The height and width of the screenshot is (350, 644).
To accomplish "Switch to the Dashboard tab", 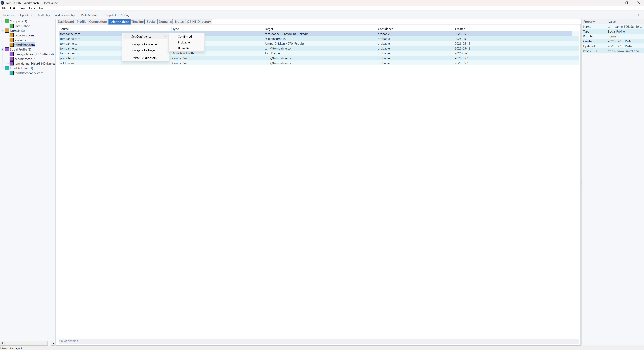I will pyautogui.click(x=66, y=22).
